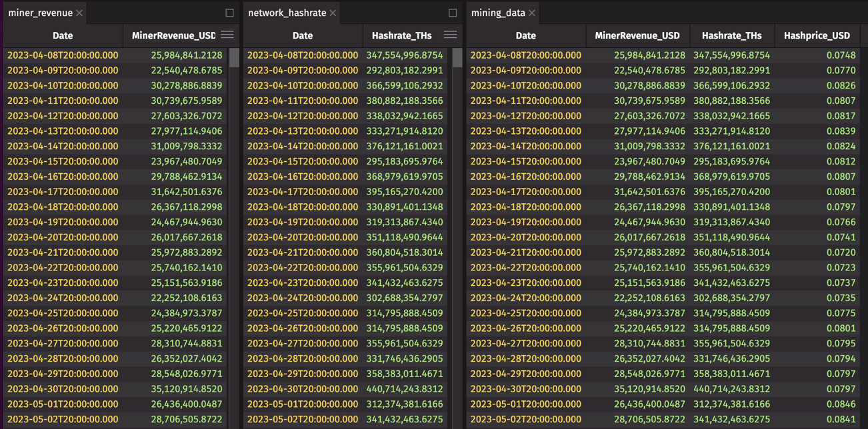This screenshot has width=868, height=429.
Task: Close the mining_data tab
Action: click(532, 11)
